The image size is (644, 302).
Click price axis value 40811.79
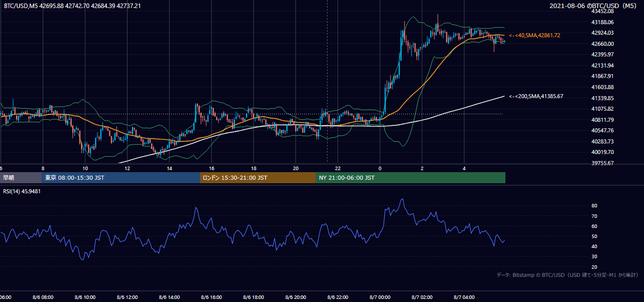point(604,120)
